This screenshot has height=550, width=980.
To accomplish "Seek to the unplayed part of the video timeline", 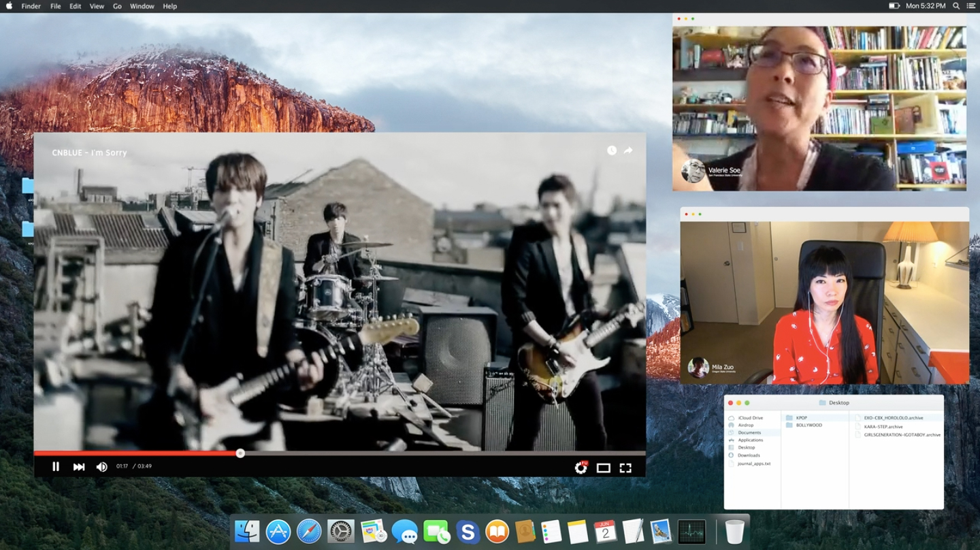I will point(445,453).
